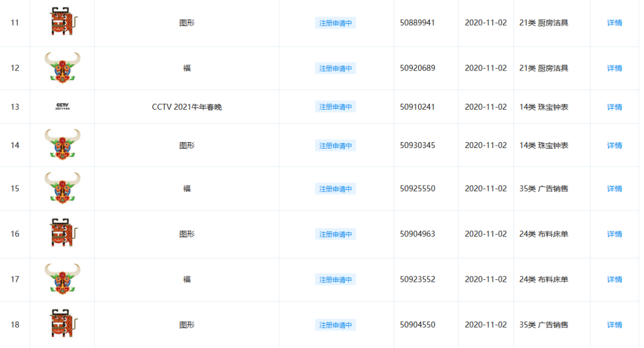Open the ox-head logo in row 14
The width and height of the screenshot is (644, 348).
(63, 145)
